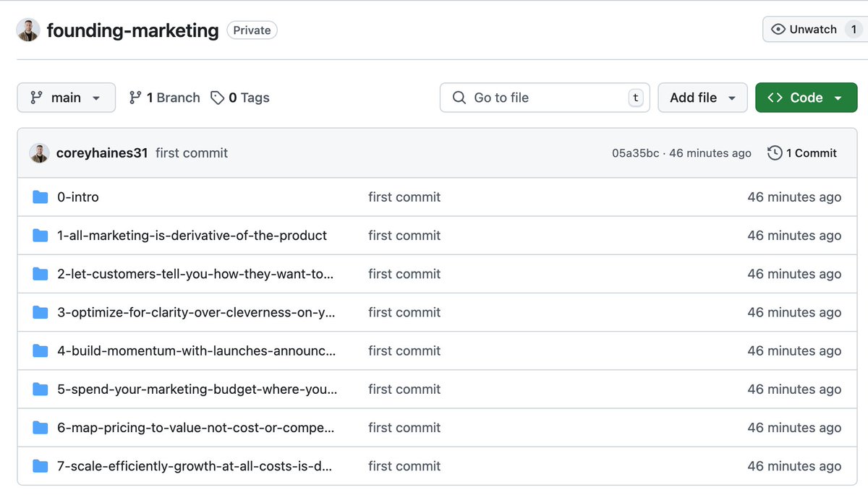Open the latest first commit message in header
The width and height of the screenshot is (868, 495).
(x=192, y=153)
